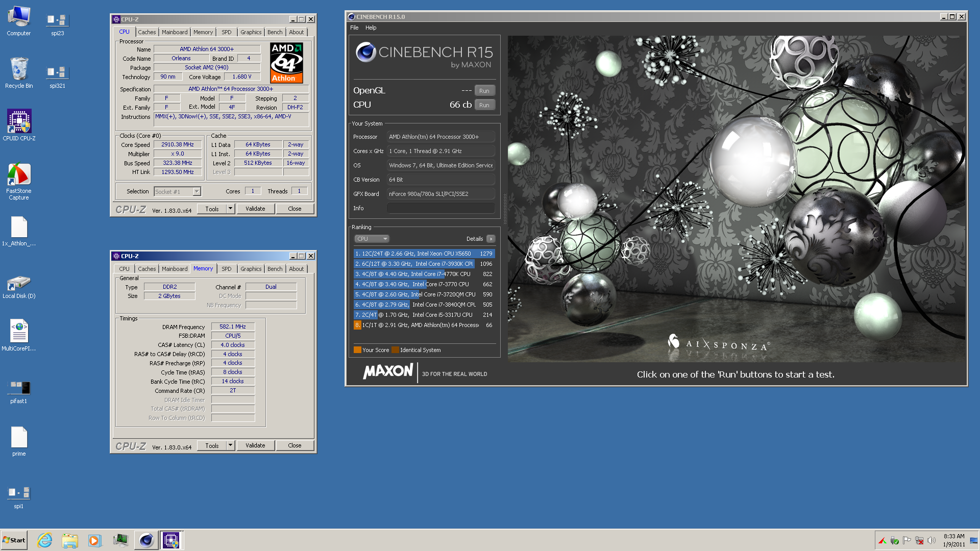
Task: Select ranking row Intel Core i7-3720QM
Action: point(424,294)
